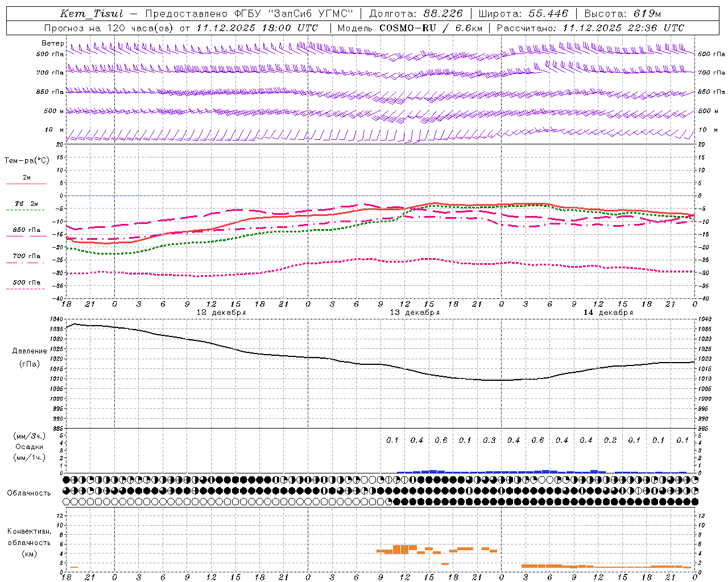Click the "0.2" precipitation amount value
The width and height of the screenshot is (728, 582).
coord(610,440)
